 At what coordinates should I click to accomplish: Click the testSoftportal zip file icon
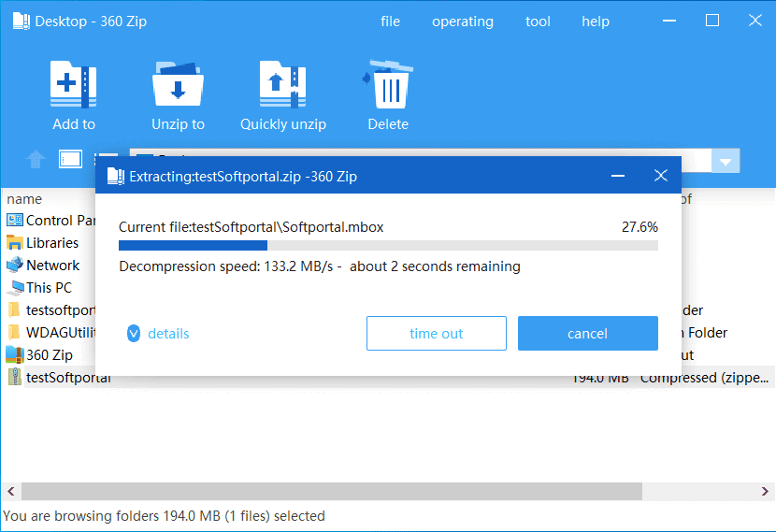tap(15, 377)
